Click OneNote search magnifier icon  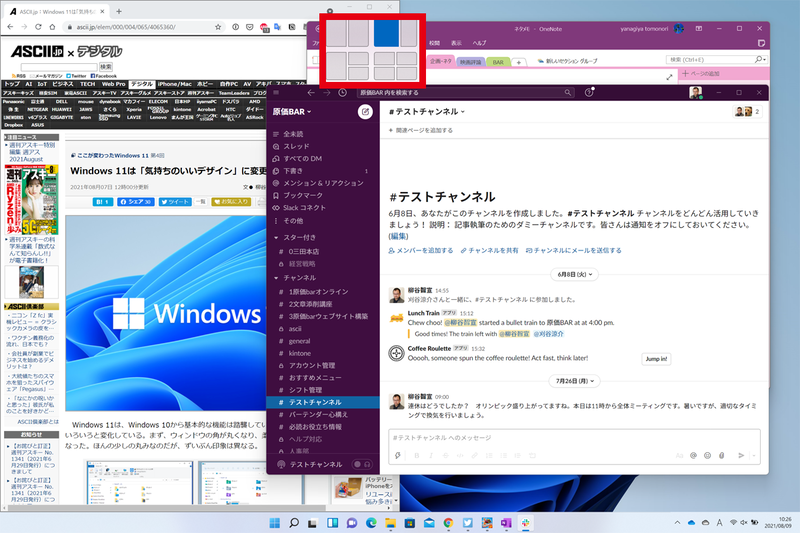[x=758, y=60]
